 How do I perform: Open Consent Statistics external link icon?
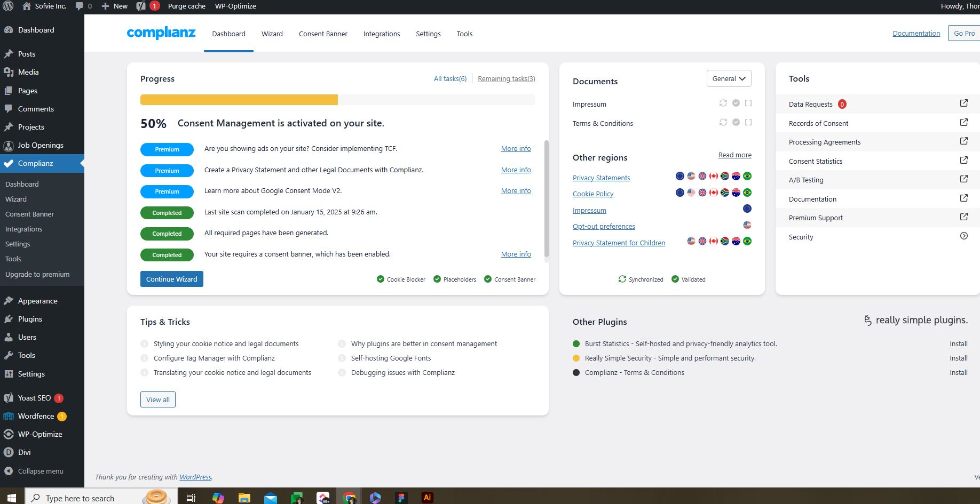tap(963, 161)
